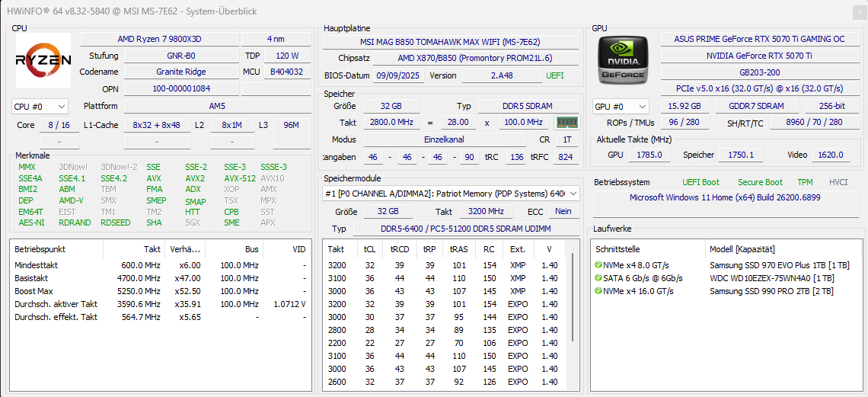Open the CPU #0 selector dropdown
This screenshot has height=397, width=868.
(x=40, y=107)
